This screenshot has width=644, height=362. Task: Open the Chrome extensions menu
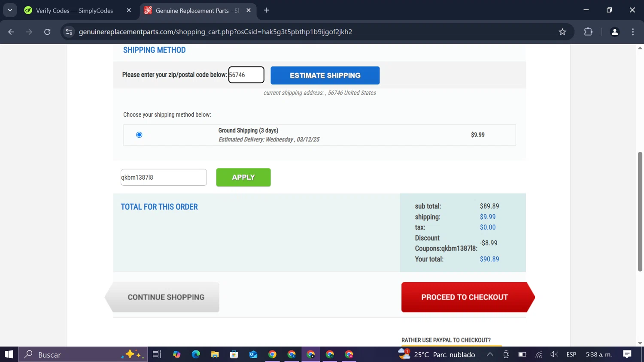(588, 32)
